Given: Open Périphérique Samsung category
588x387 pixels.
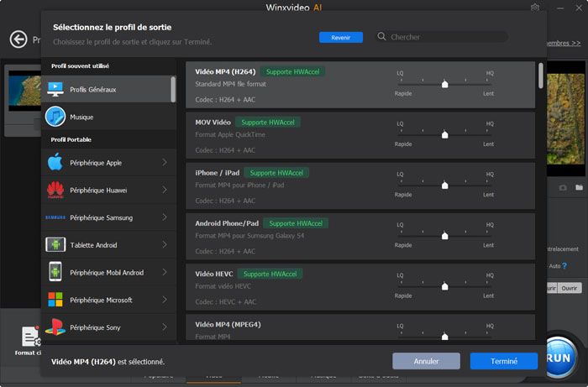Looking at the screenshot, I should click(108, 217).
